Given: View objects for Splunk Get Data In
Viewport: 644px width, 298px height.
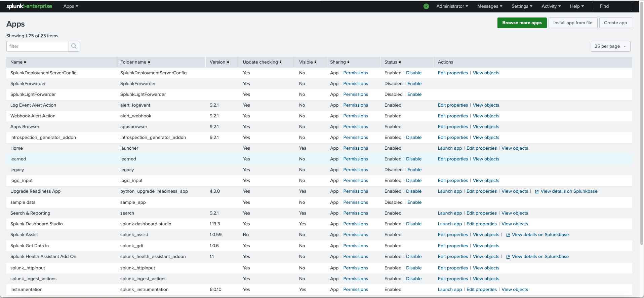Looking at the screenshot, I should [x=486, y=246].
